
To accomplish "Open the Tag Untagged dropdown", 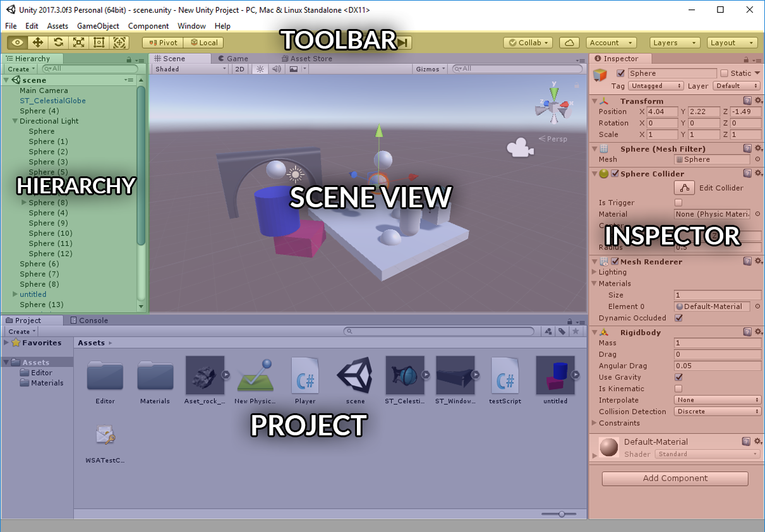I will click(656, 86).
